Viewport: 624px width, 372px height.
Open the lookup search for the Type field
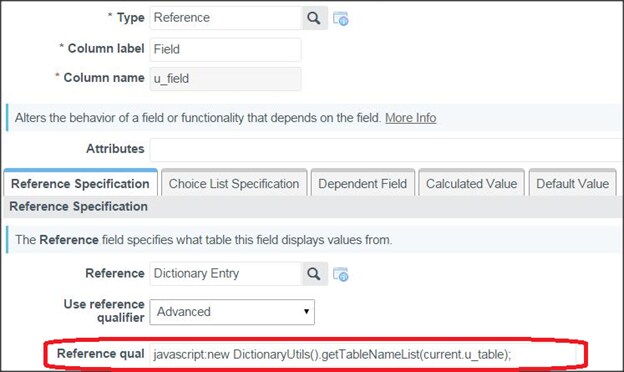coord(314,18)
